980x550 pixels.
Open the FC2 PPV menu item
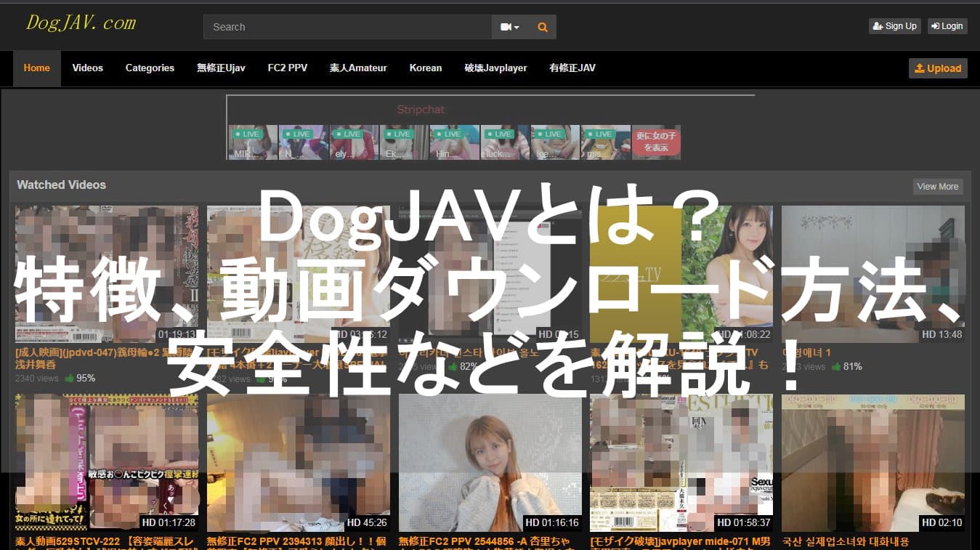(x=288, y=68)
